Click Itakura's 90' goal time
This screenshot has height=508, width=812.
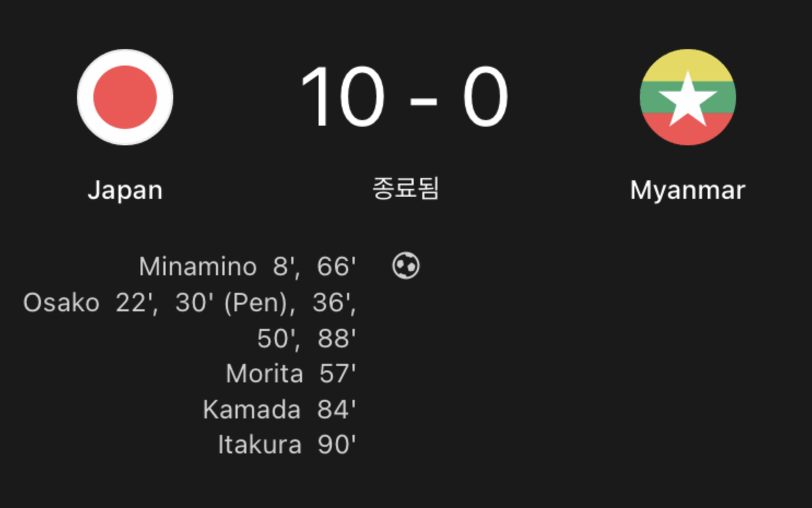point(336,445)
